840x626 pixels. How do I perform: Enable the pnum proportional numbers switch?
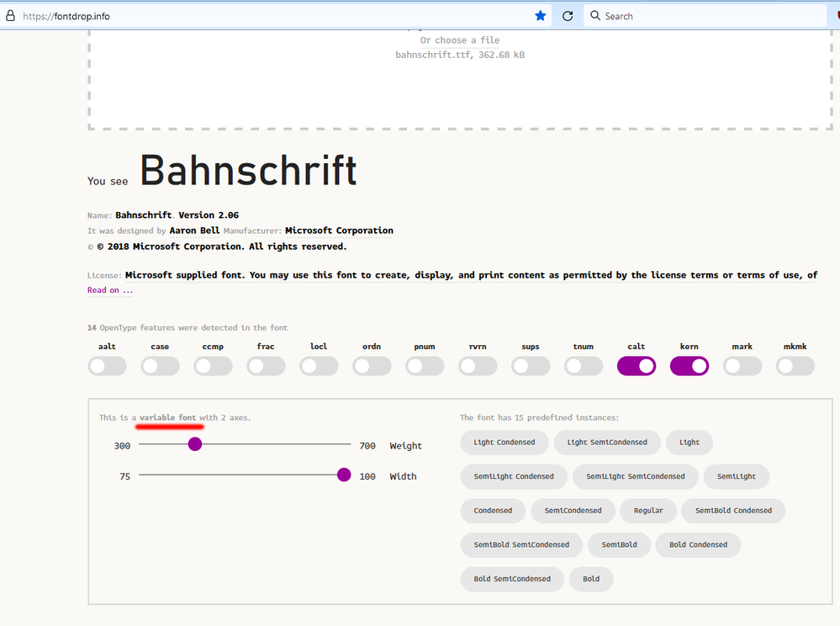point(425,366)
